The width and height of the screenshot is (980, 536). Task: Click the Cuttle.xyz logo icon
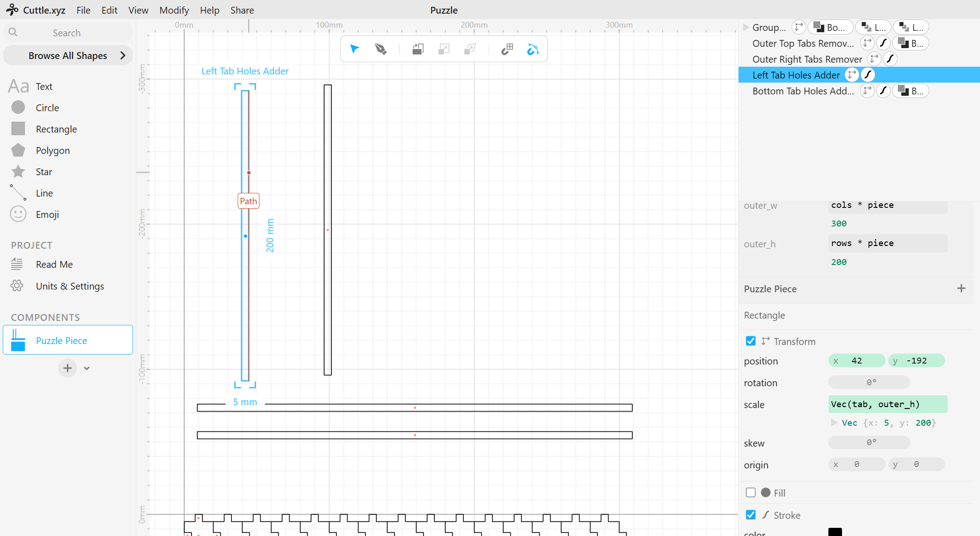pos(12,10)
